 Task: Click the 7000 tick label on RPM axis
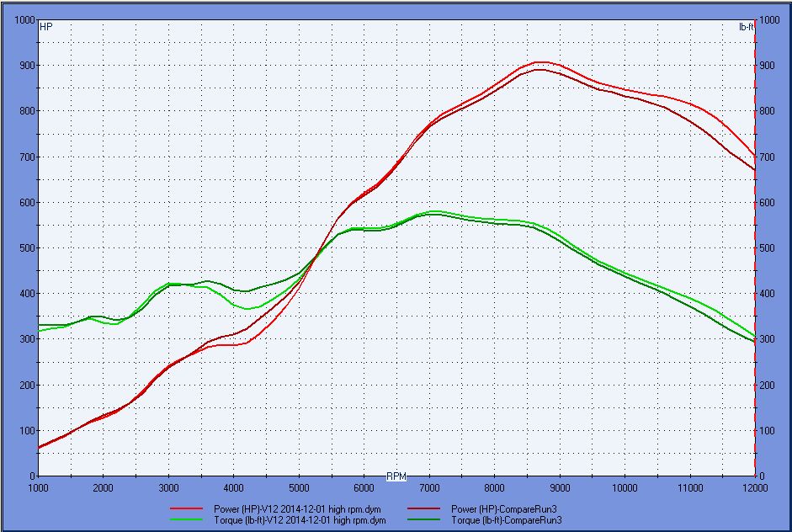(x=429, y=487)
